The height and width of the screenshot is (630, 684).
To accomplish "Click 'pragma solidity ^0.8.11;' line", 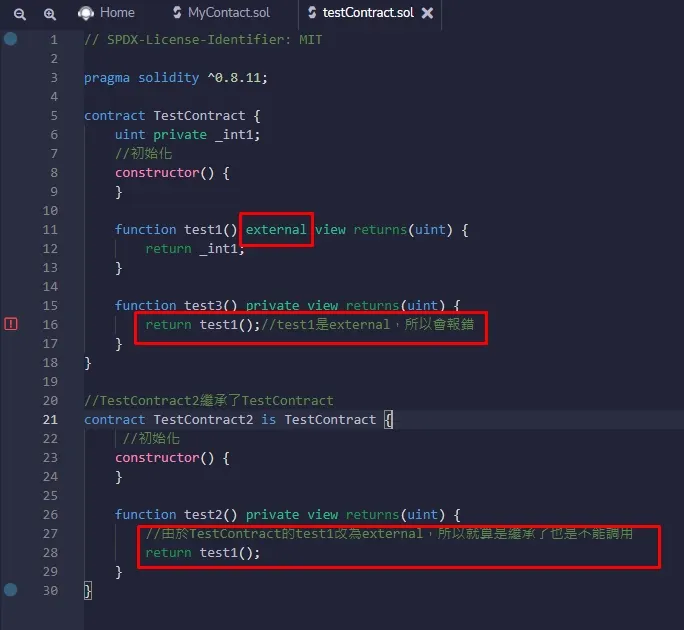I will point(176,78).
